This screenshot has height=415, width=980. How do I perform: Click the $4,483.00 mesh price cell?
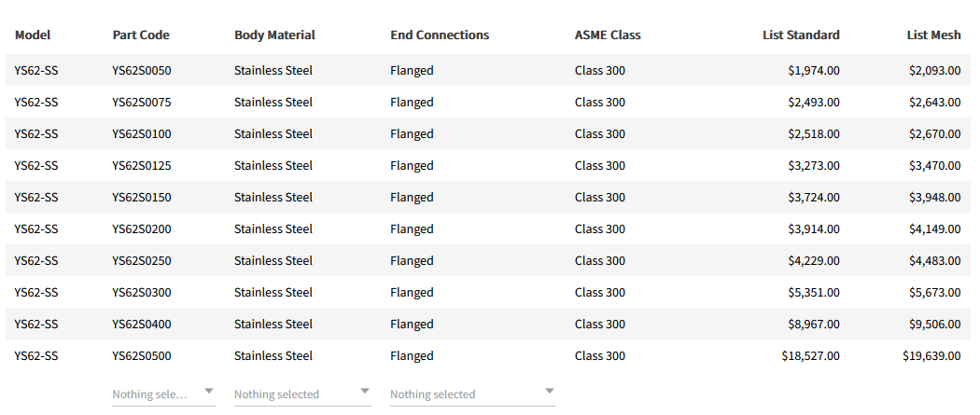pyautogui.click(x=934, y=261)
